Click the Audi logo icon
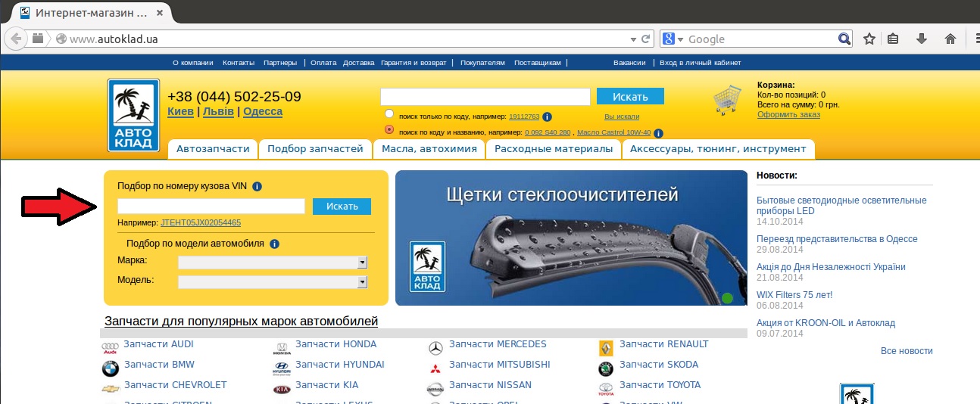Screen dimensions: 980x404 pos(111,348)
